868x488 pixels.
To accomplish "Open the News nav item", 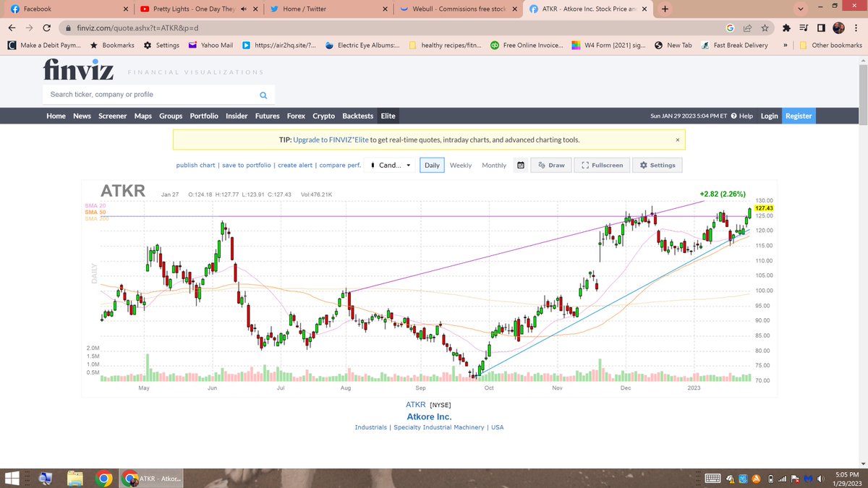I will coord(82,116).
